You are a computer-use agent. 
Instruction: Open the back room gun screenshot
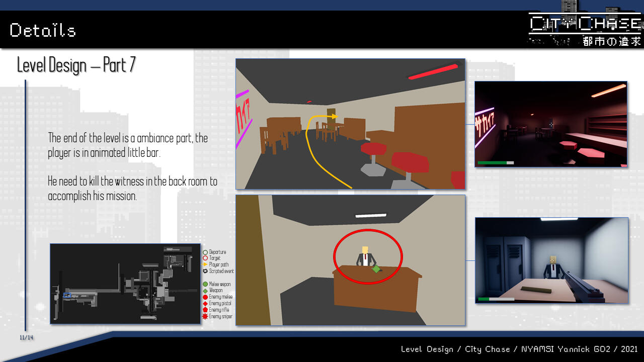click(551, 260)
